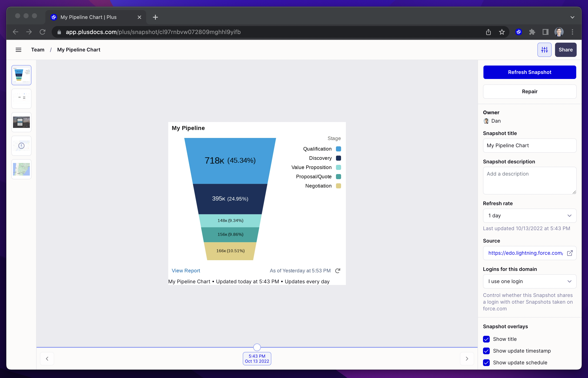
Task: Click Dan's owner avatar
Action: [x=487, y=121]
